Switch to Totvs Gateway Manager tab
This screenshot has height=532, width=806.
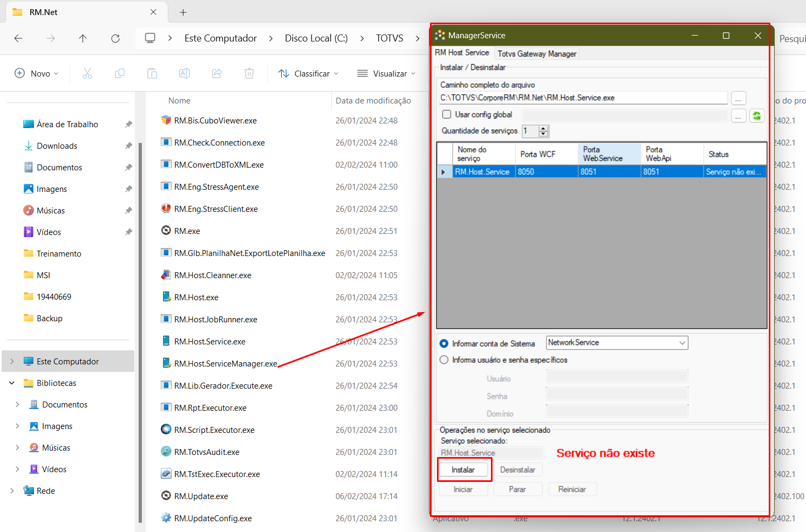tap(537, 54)
